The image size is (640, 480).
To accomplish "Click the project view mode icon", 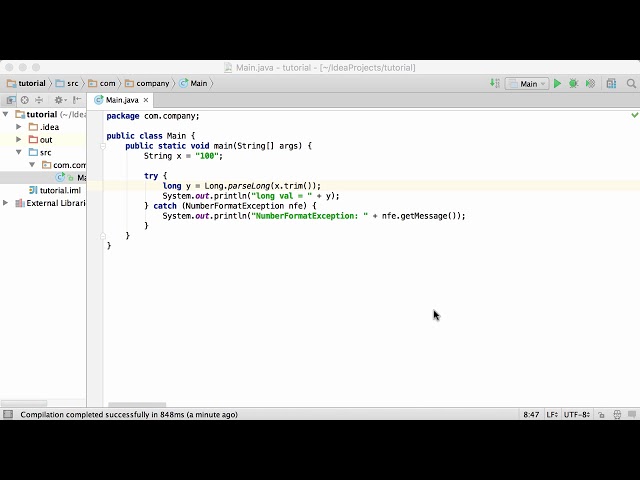I will pyautogui.click(x=11, y=100).
